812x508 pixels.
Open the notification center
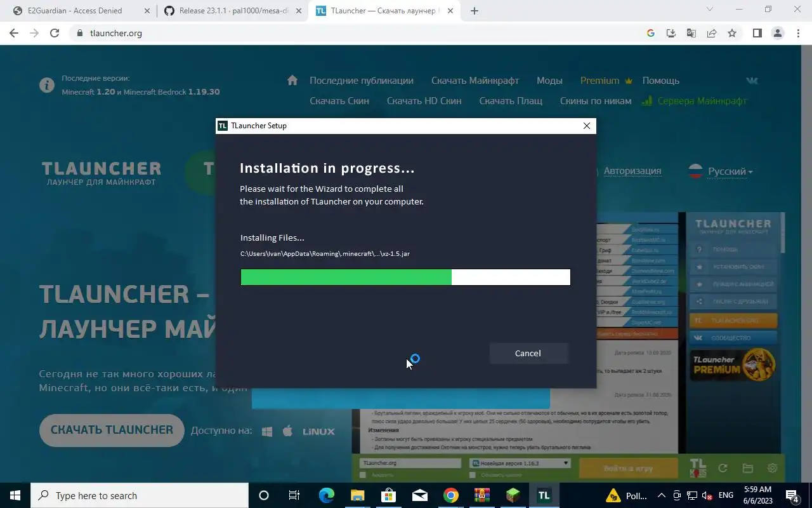[x=793, y=495]
